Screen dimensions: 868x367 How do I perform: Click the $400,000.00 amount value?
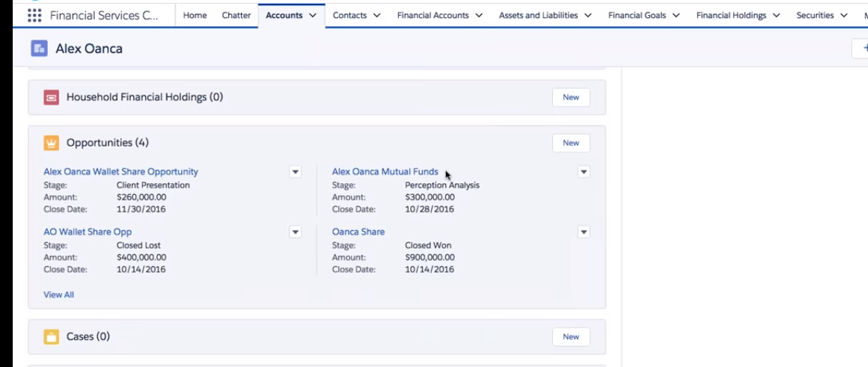[141, 258]
